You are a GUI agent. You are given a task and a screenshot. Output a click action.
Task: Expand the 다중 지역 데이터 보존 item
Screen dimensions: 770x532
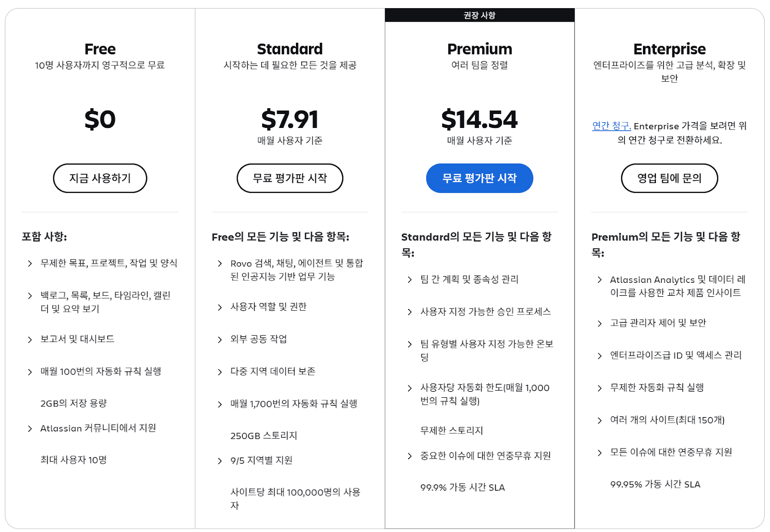[272, 371]
